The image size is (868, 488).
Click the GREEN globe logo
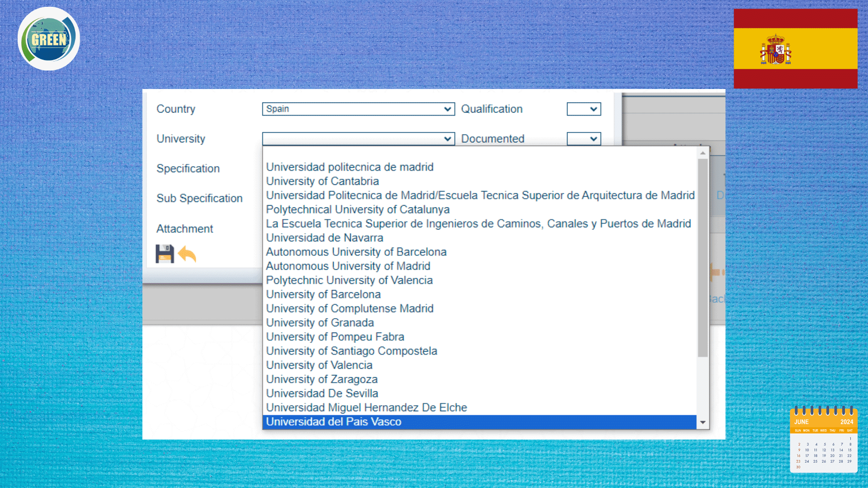[x=49, y=39]
